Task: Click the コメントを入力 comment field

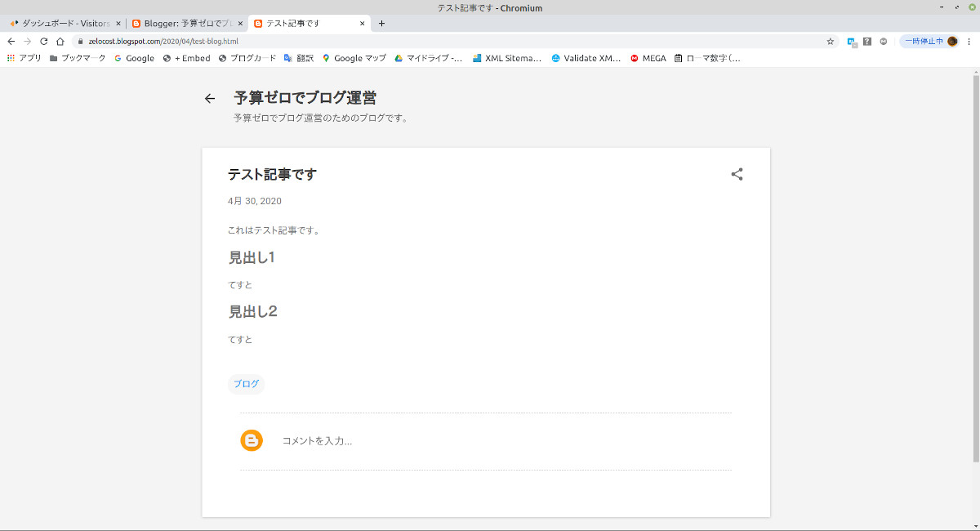Action: 317,441
